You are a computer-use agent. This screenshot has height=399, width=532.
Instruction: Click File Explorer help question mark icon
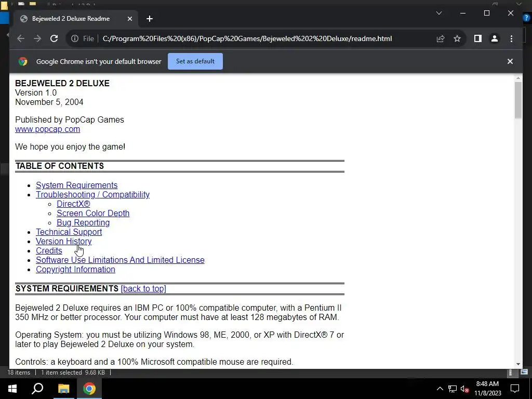click(x=526, y=18)
